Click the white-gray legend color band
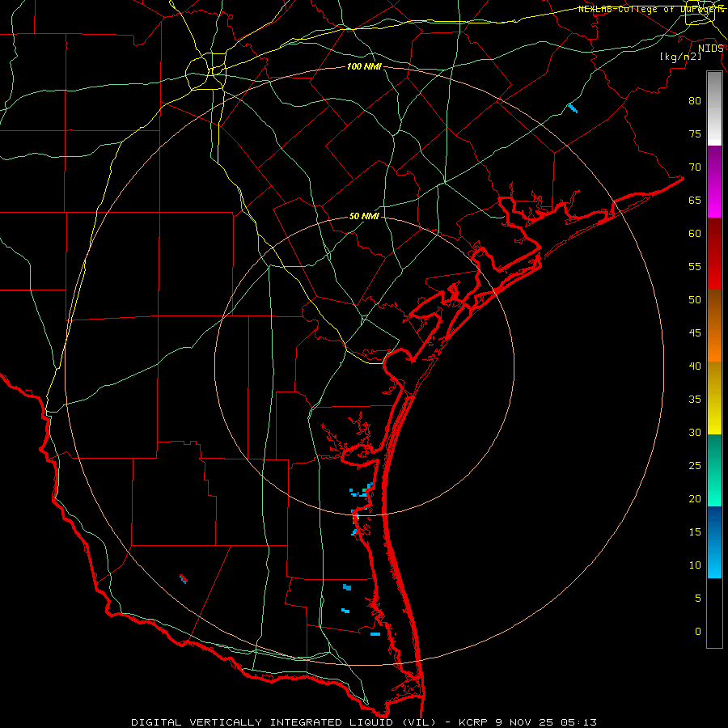 point(714,108)
